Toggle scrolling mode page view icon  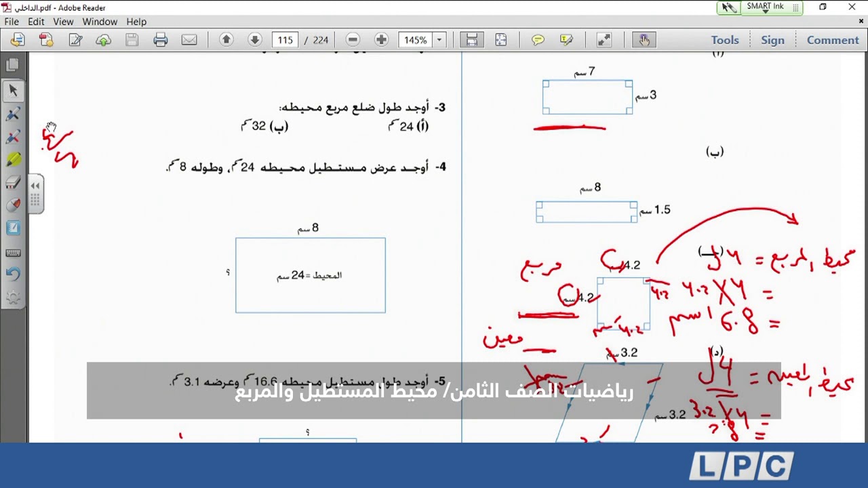(472, 40)
